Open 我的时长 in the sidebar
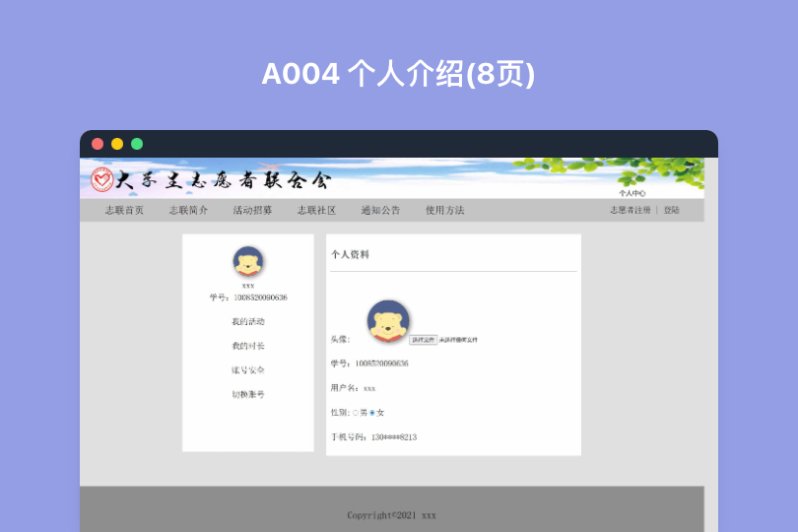798x532 pixels. (248, 347)
